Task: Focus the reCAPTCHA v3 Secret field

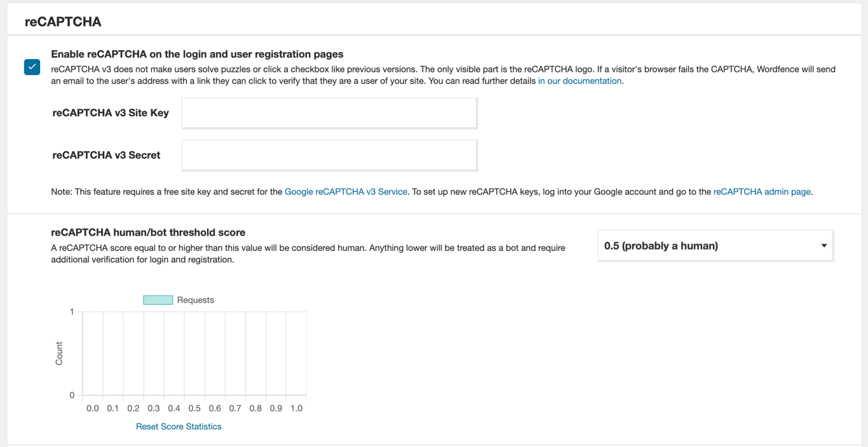Action: coord(329,155)
